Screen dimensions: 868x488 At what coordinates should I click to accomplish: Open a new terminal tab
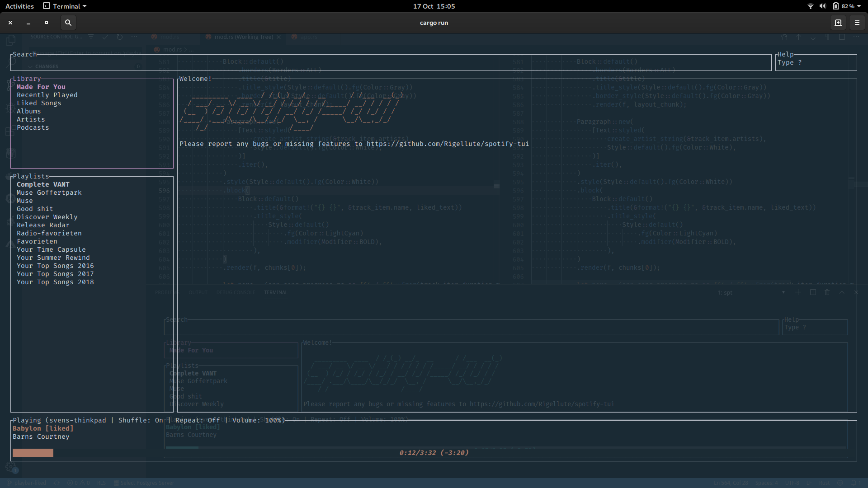(838, 23)
